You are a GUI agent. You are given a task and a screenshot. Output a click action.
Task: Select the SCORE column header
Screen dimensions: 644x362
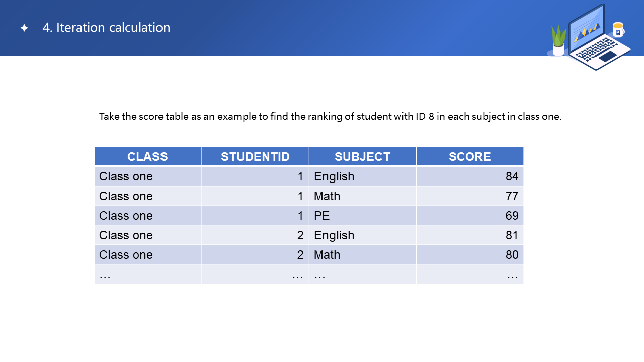(x=469, y=157)
